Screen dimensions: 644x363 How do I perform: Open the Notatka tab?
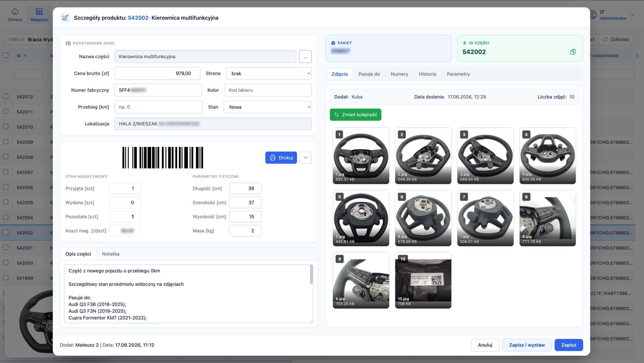pyautogui.click(x=111, y=254)
